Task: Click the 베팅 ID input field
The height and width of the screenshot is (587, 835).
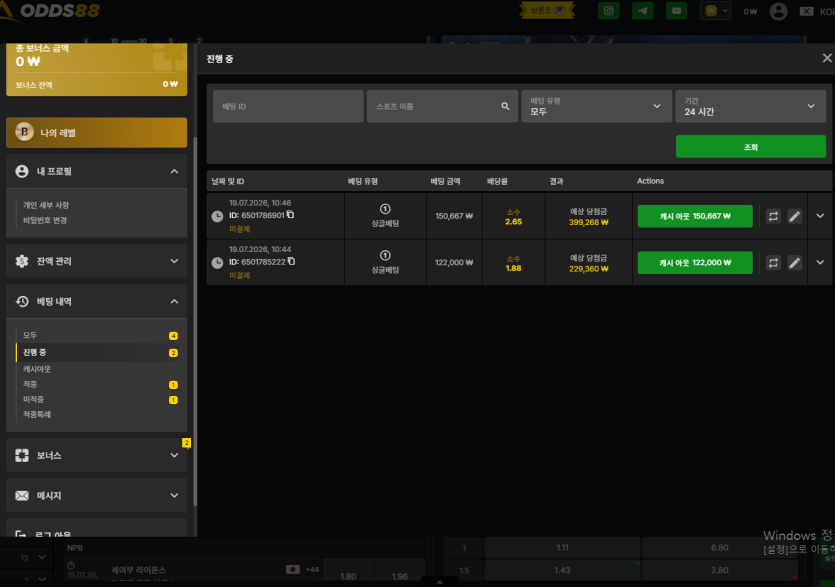Action: coord(288,106)
